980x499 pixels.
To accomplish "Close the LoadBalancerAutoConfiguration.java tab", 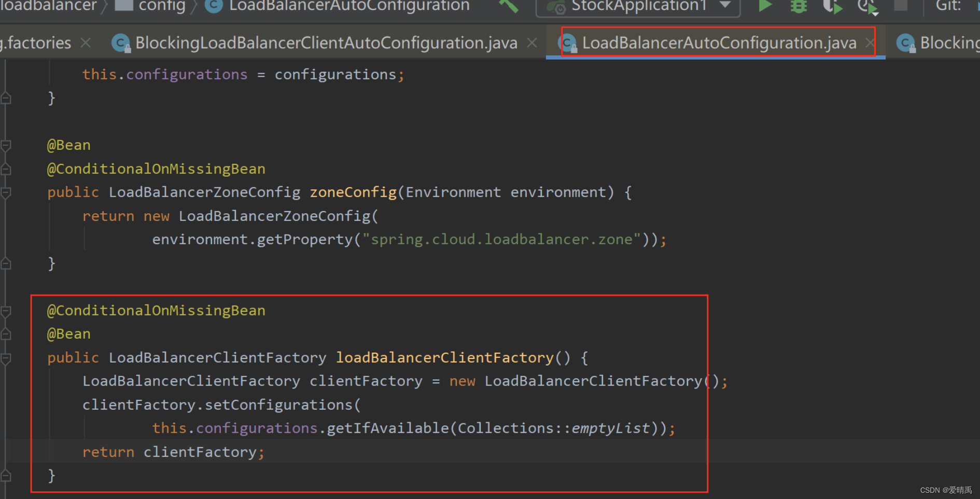I will click(870, 44).
